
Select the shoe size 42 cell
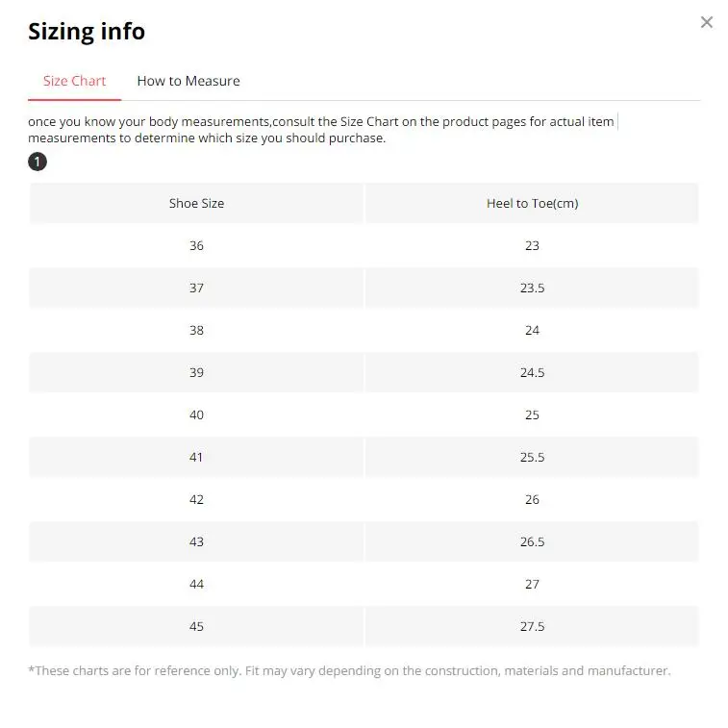[196, 499]
